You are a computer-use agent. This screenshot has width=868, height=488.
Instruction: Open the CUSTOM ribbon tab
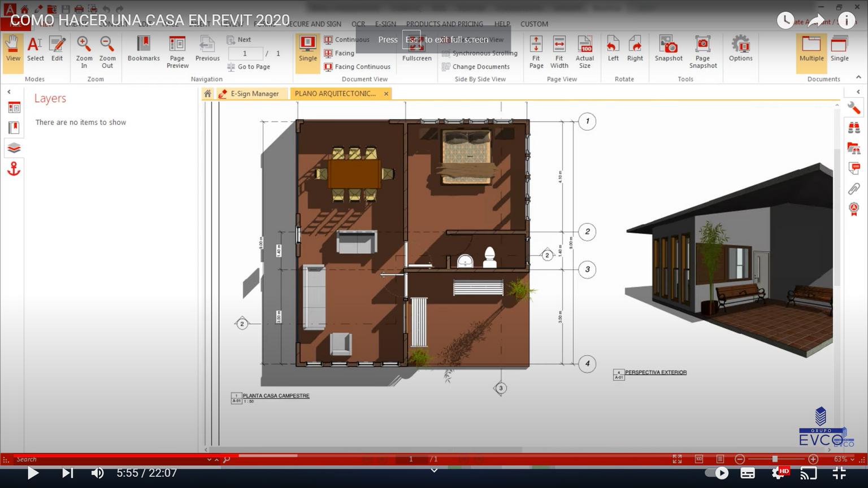tap(534, 24)
